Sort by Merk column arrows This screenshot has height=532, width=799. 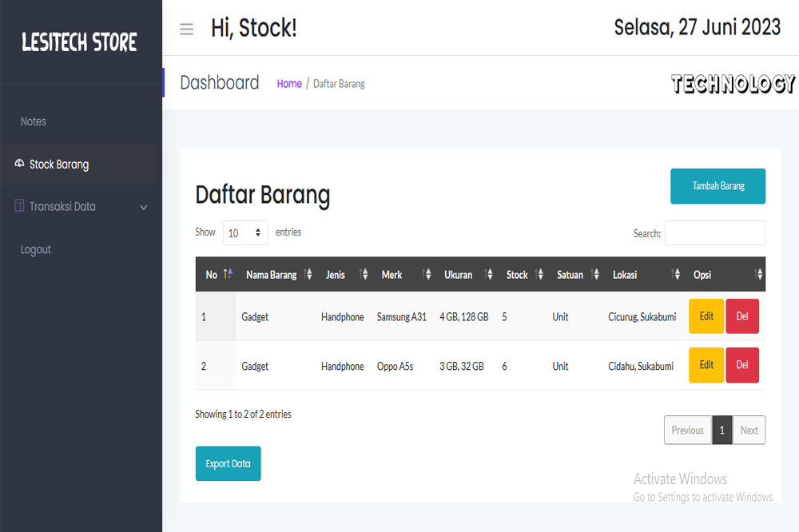(427, 274)
